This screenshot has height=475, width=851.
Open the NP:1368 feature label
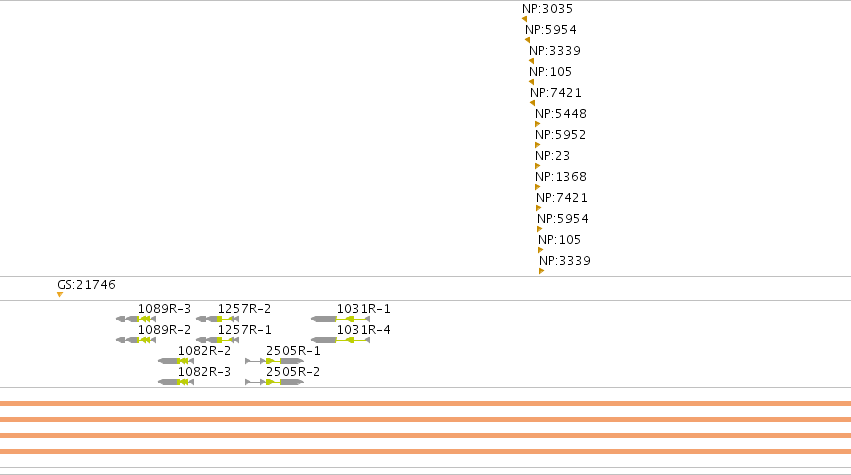point(561,176)
